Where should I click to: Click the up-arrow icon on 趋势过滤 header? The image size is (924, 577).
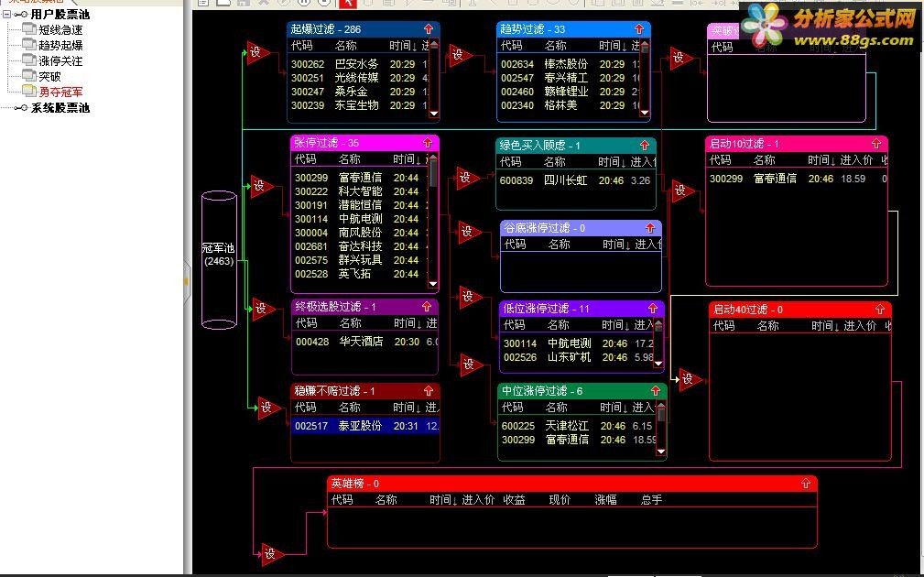[x=639, y=29]
